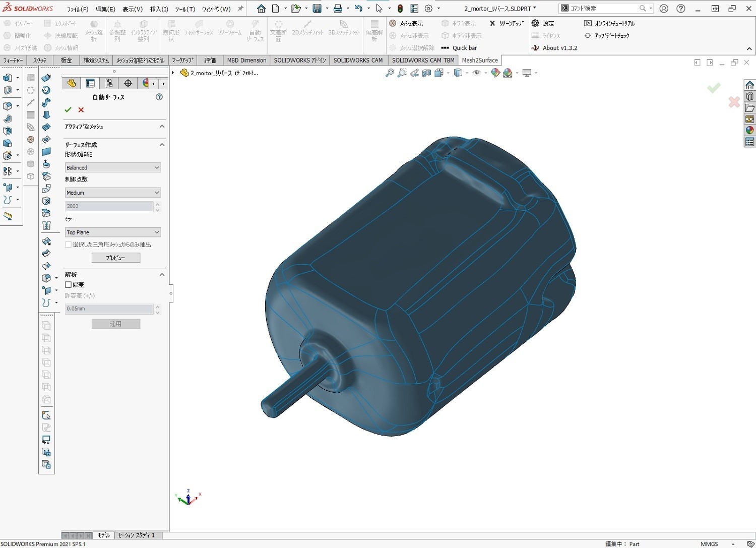Cancel with the red X in panel

pyautogui.click(x=81, y=110)
